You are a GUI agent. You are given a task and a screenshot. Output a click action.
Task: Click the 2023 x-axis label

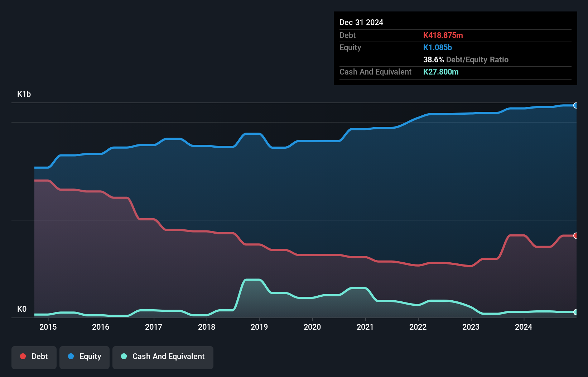click(471, 327)
